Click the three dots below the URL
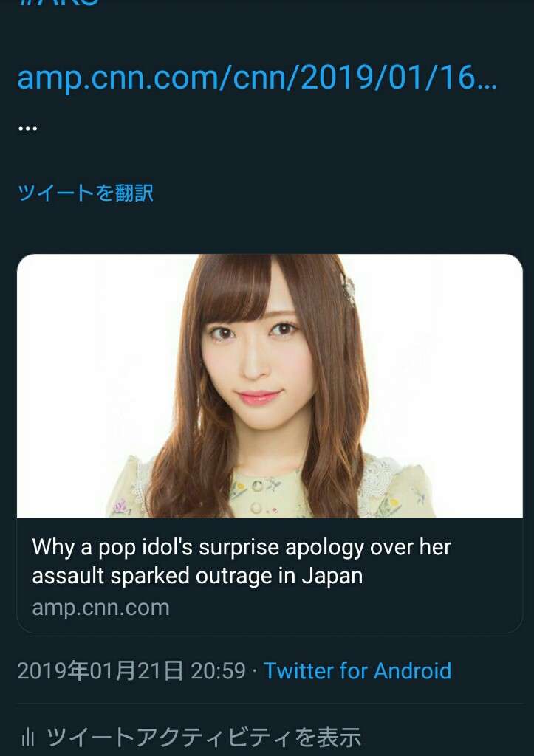Screen dimensions: 534x756 [x=27, y=128]
